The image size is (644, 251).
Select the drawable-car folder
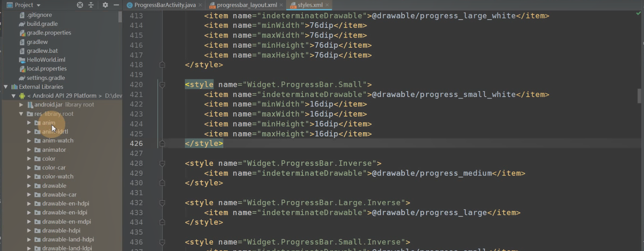click(59, 195)
